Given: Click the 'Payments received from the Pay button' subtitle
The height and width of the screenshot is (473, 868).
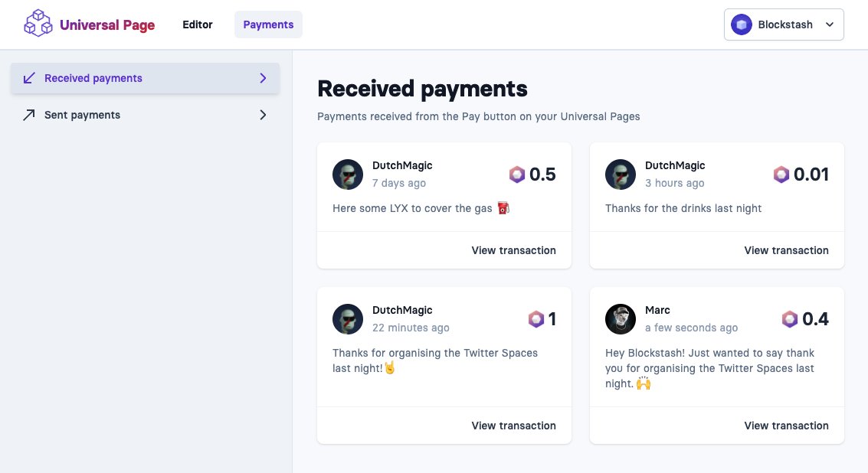Looking at the screenshot, I should pos(479,117).
